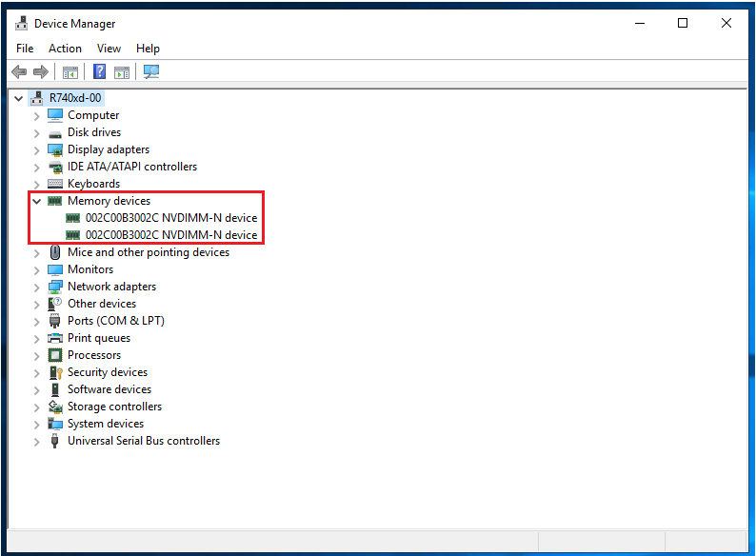Viewport: 756px width, 556px height.
Task: Select Mice and other pointing devices label
Action: (149, 252)
